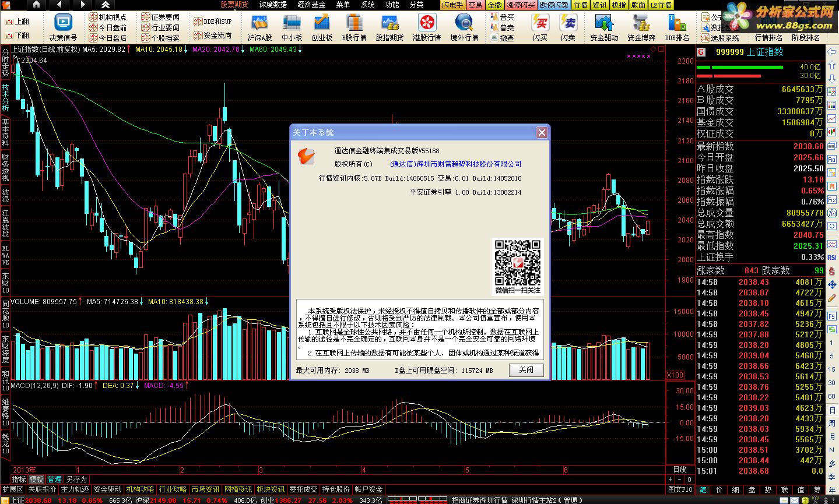Image resolution: width=839 pixels, height=504 pixels.
Task: Click the 交易 trade button
Action: point(475,5)
